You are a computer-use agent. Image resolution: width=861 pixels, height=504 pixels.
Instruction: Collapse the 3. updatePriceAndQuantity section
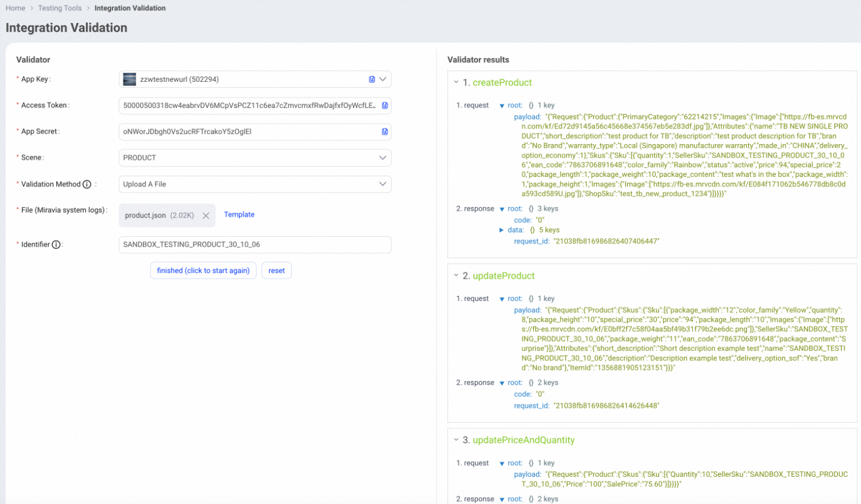(x=456, y=440)
